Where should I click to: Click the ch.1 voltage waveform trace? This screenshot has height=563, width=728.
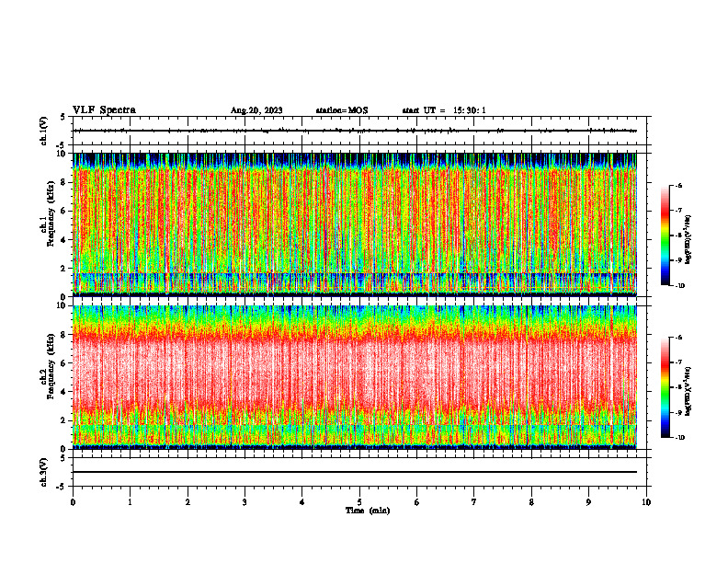[355, 131]
